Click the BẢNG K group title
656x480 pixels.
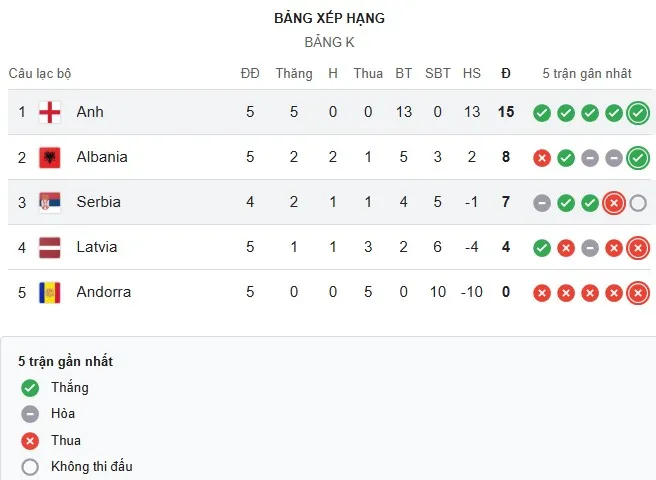329,43
